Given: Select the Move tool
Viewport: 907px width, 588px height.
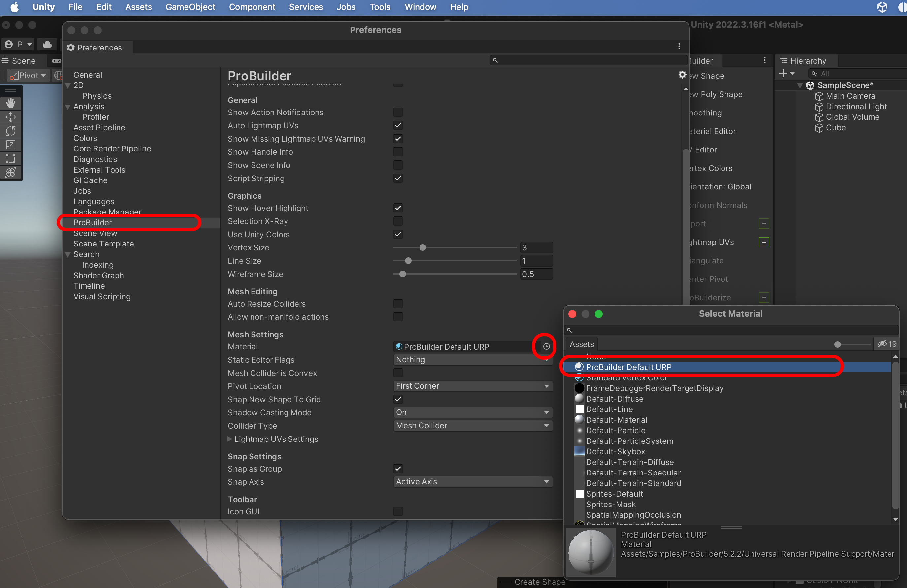Looking at the screenshot, I should [11, 117].
